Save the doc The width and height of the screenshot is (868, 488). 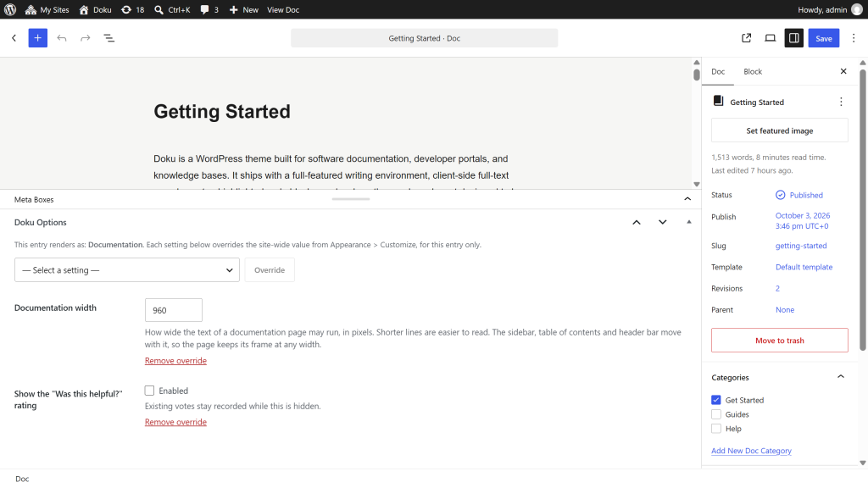824,38
